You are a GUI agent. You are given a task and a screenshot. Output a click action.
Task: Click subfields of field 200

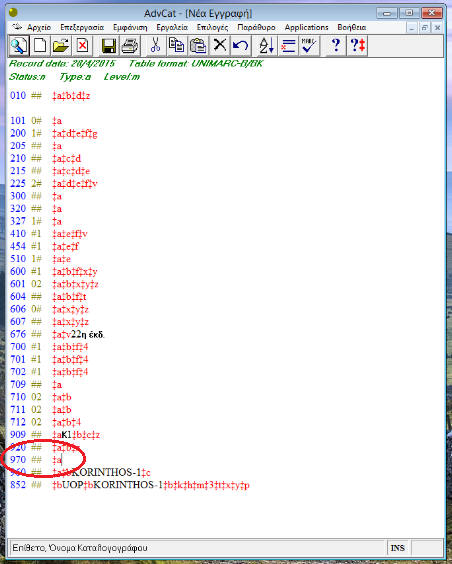coord(75,133)
